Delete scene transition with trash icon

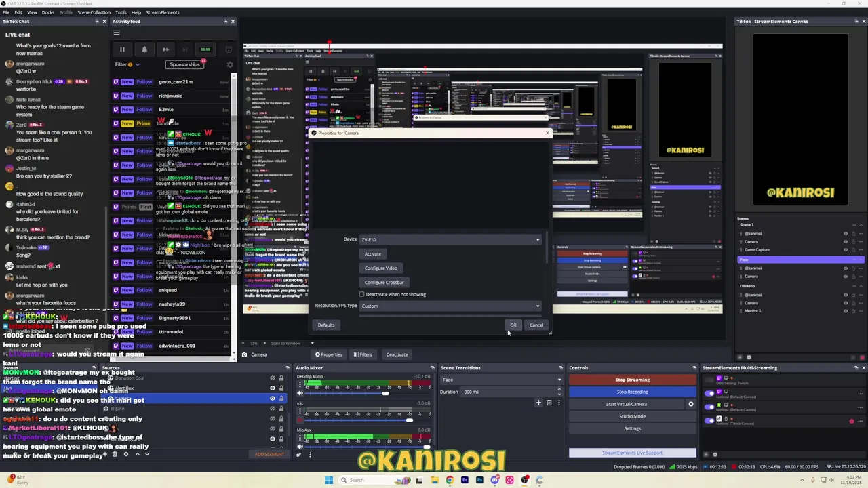point(549,403)
